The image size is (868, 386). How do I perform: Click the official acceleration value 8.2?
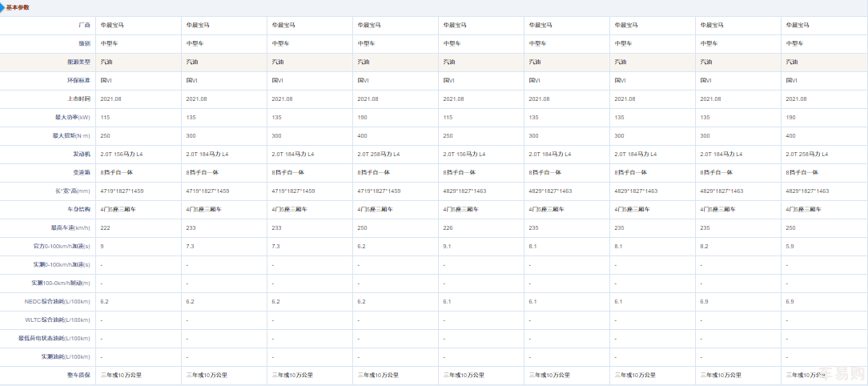pyautogui.click(x=704, y=247)
